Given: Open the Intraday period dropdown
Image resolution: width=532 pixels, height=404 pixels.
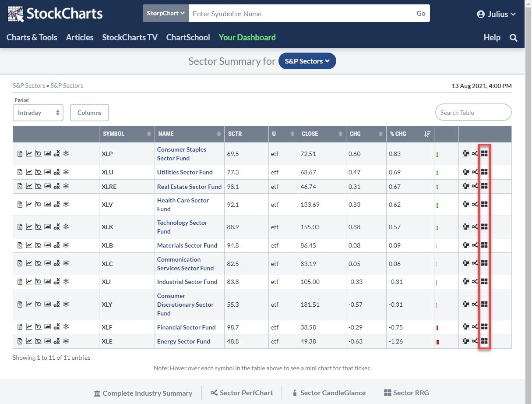Looking at the screenshot, I should pos(38,113).
